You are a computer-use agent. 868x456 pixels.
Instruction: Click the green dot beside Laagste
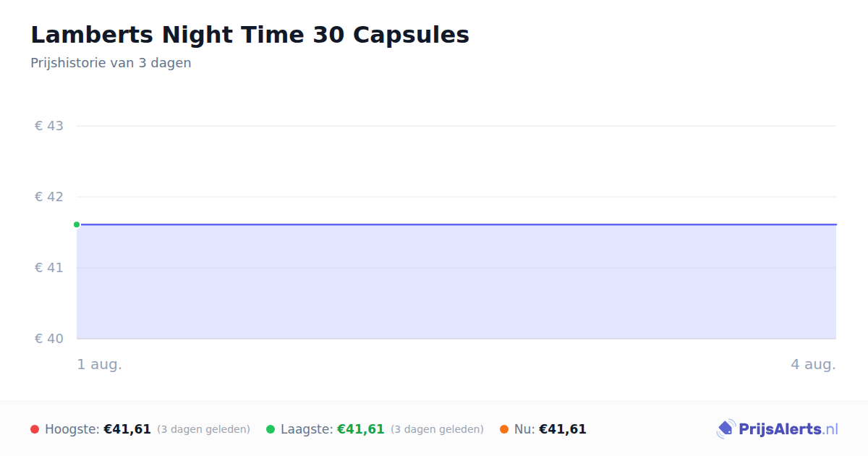coord(271,429)
